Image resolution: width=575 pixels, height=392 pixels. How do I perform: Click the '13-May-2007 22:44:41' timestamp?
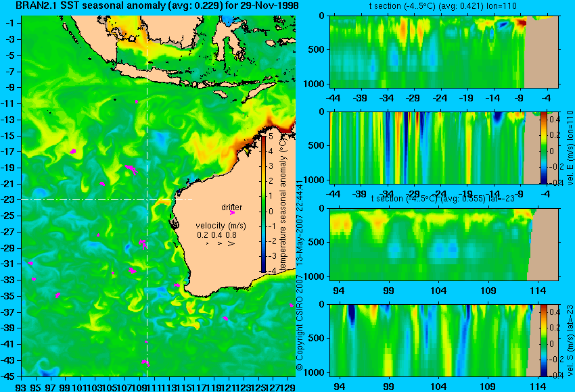[300, 224]
